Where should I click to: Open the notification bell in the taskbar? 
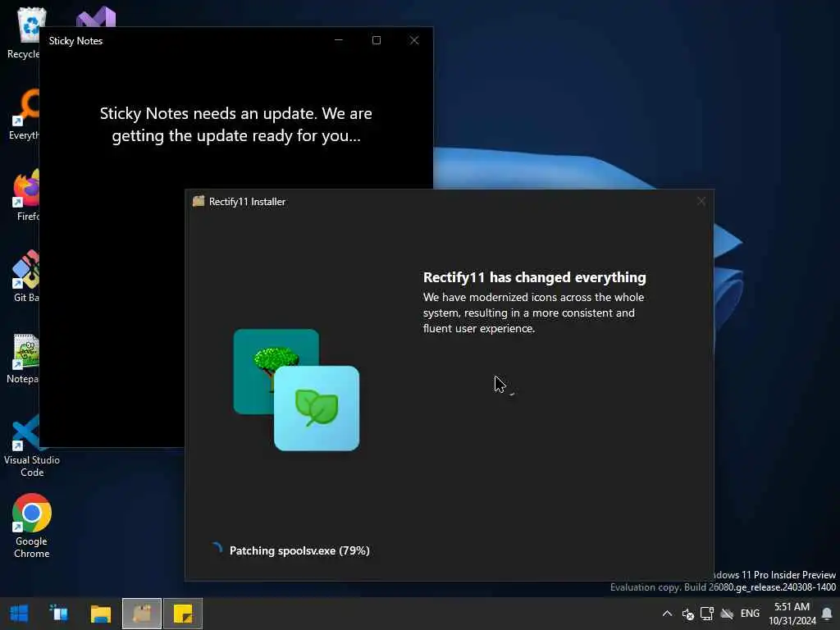point(827,614)
